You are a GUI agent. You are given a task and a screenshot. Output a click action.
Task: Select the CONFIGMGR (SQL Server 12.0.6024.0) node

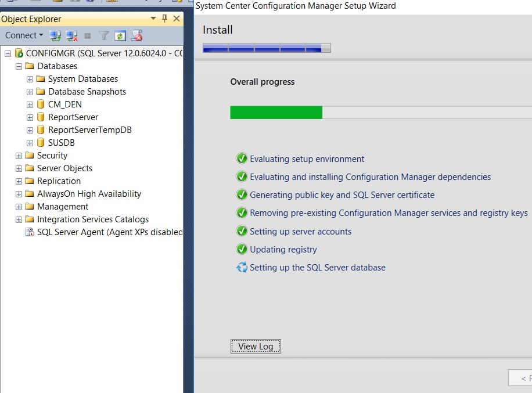pyautogui.click(x=104, y=53)
